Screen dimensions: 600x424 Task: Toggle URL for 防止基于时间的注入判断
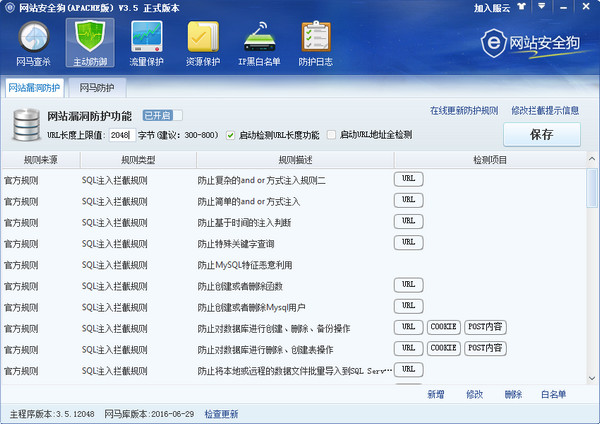pyautogui.click(x=408, y=221)
